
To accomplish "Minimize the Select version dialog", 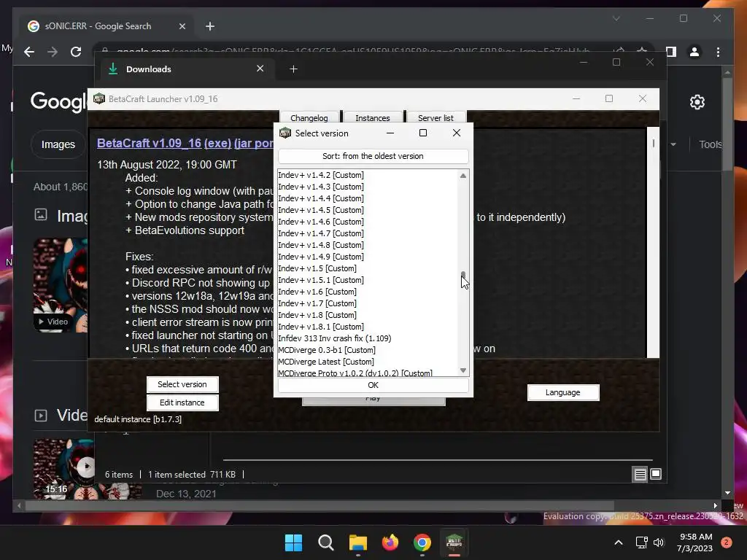I will tap(390, 133).
